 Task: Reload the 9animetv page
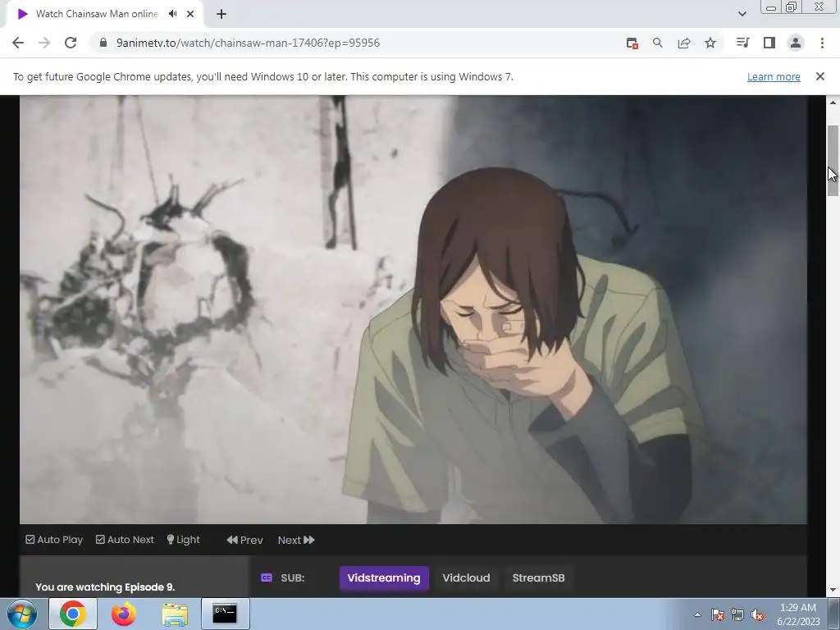tap(71, 43)
